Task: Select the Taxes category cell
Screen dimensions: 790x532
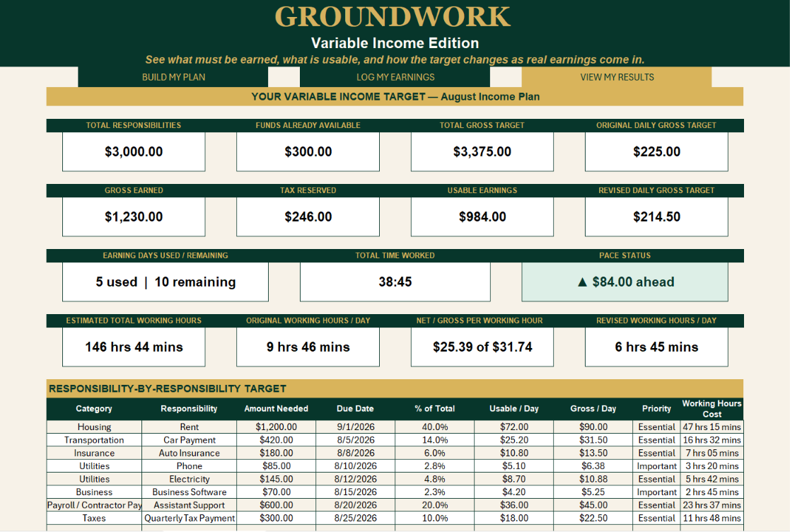Action: pos(94,519)
